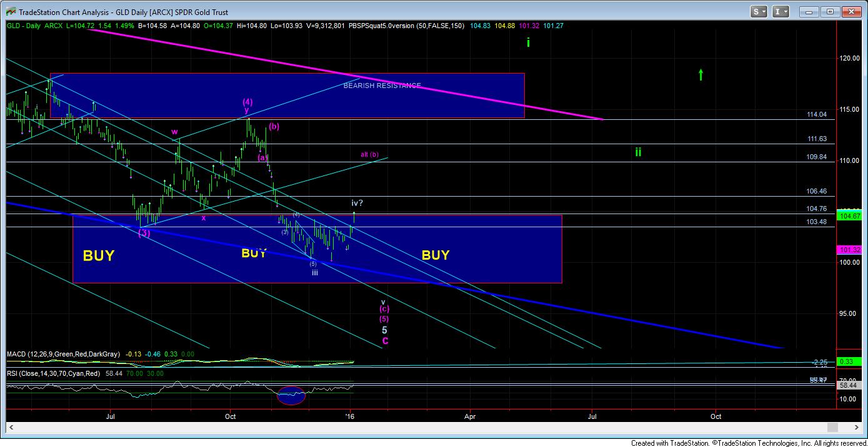Screen dimensions: 868x447
Task: Click the 95.00 price axis label
Action: (848, 313)
